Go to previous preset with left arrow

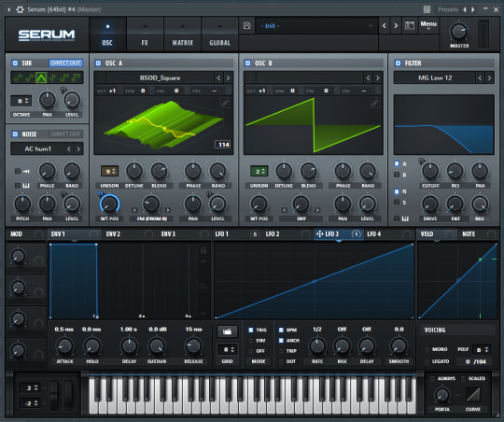coord(385,25)
